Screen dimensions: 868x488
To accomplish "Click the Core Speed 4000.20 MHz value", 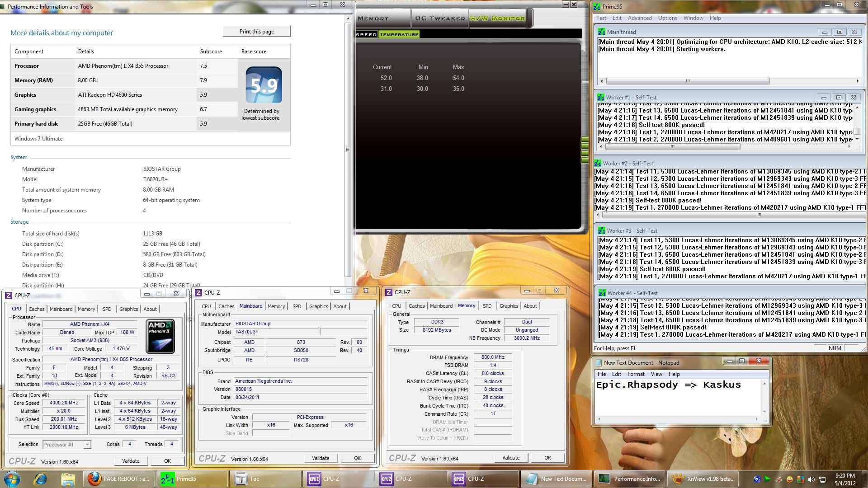I will click(64, 403).
